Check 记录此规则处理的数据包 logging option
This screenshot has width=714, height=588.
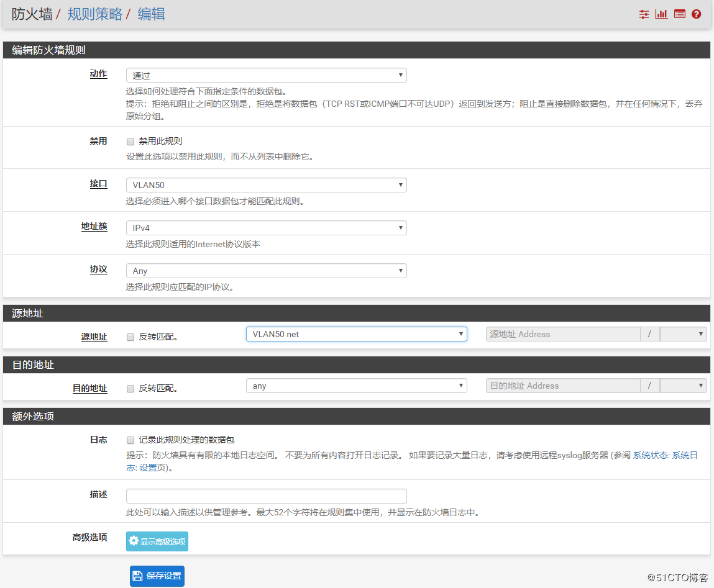[x=130, y=440]
